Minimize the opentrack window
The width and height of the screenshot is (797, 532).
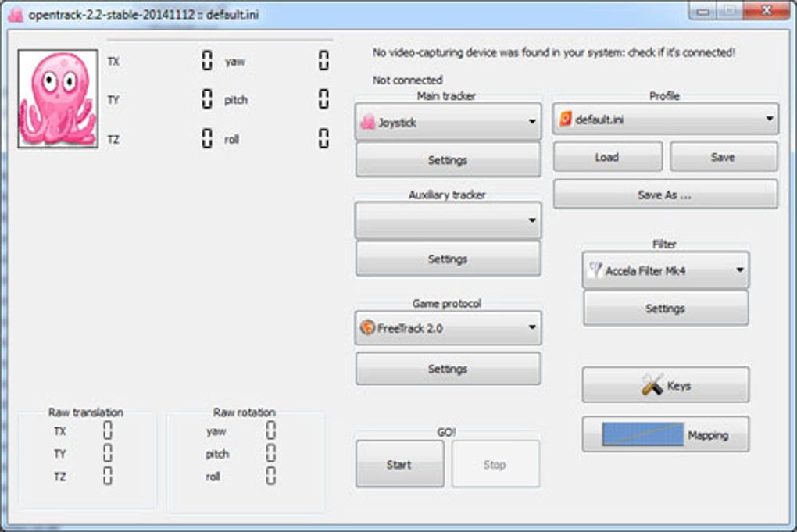pyautogui.click(x=703, y=11)
